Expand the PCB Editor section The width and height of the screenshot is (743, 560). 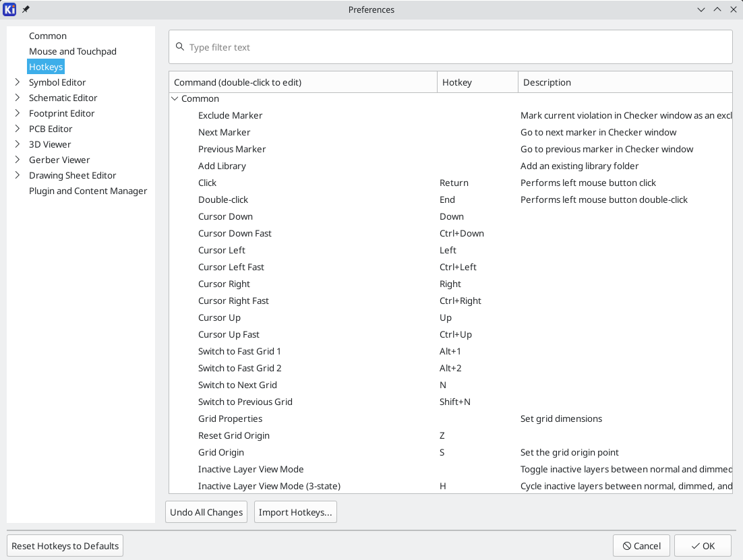[x=18, y=129]
